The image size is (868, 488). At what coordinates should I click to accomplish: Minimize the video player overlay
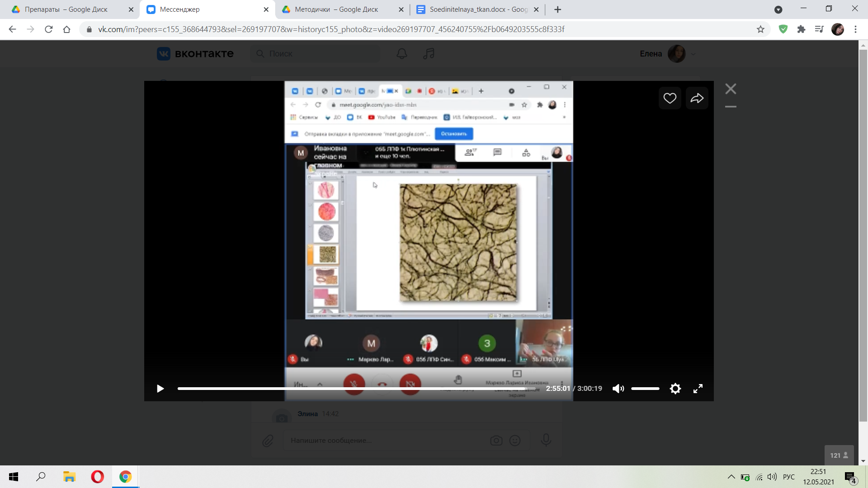tap(731, 107)
